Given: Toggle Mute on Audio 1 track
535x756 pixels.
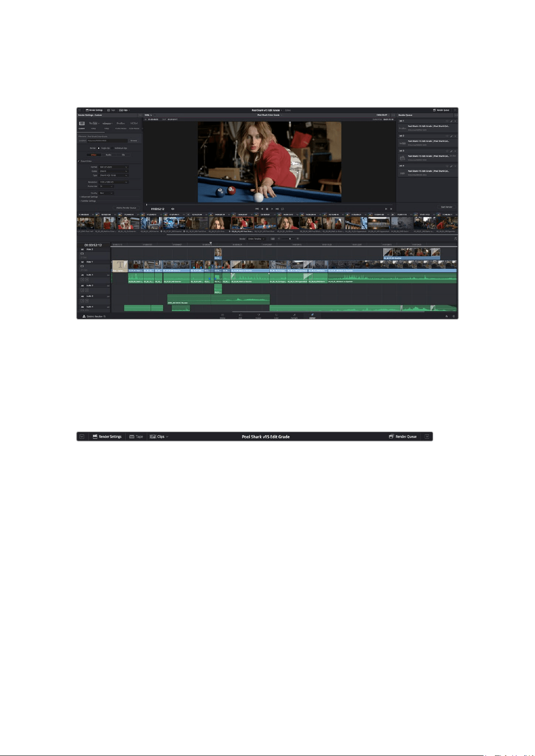Looking at the screenshot, I should click(87, 280).
